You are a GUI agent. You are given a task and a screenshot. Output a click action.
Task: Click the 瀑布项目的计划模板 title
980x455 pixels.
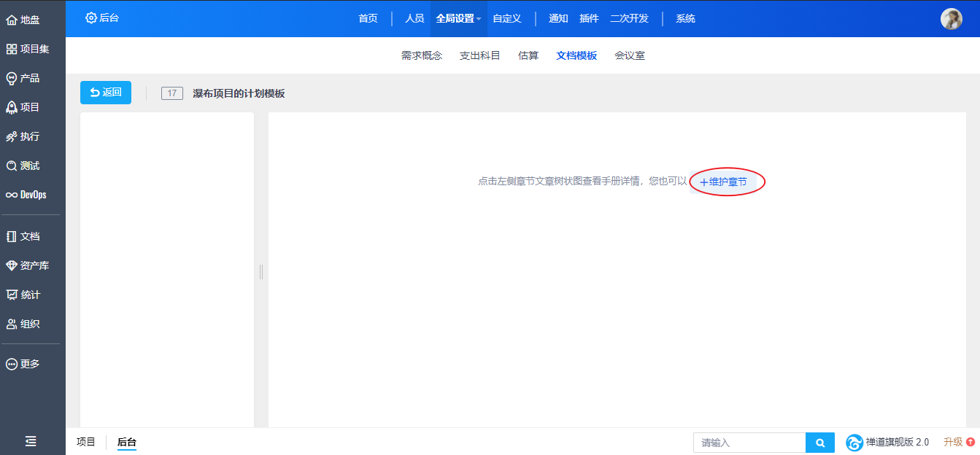[x=239, y=93]
